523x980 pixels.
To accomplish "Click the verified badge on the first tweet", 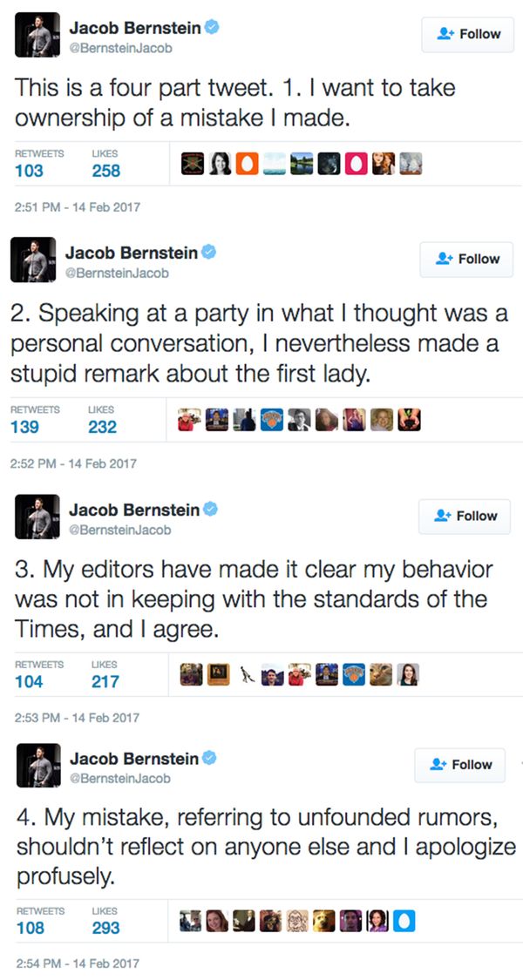I will click(x=211, y=29).
